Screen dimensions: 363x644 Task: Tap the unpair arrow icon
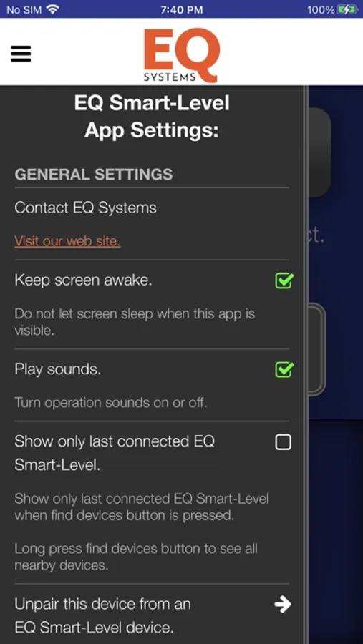tap(283, 604)
